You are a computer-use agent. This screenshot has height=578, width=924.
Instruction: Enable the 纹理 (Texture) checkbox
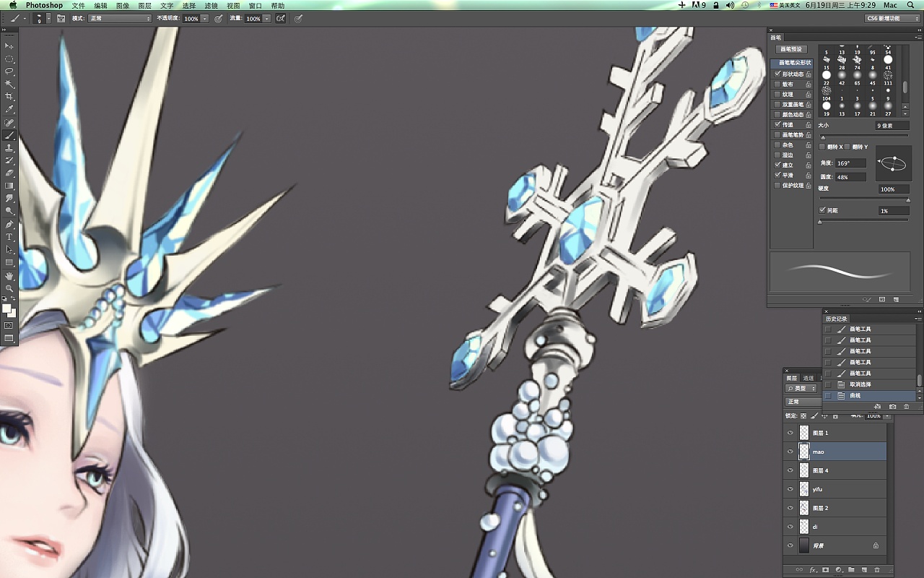(x=777, y=94)
